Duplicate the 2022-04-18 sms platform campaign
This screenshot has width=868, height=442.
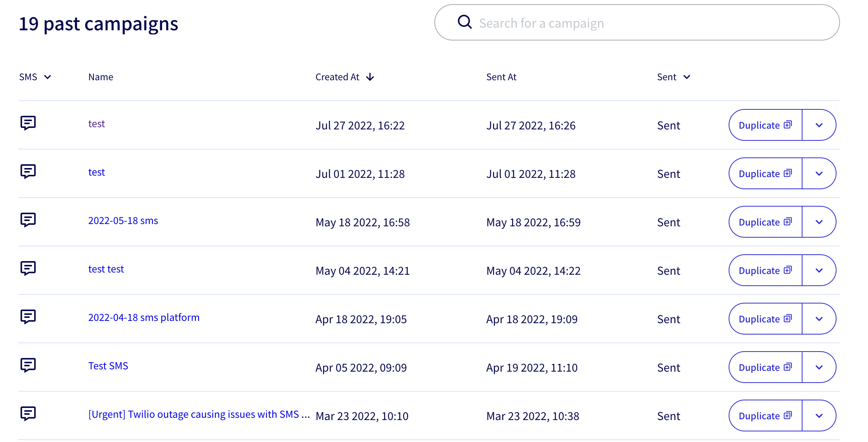pyautogui.click(x=765, y=319)
